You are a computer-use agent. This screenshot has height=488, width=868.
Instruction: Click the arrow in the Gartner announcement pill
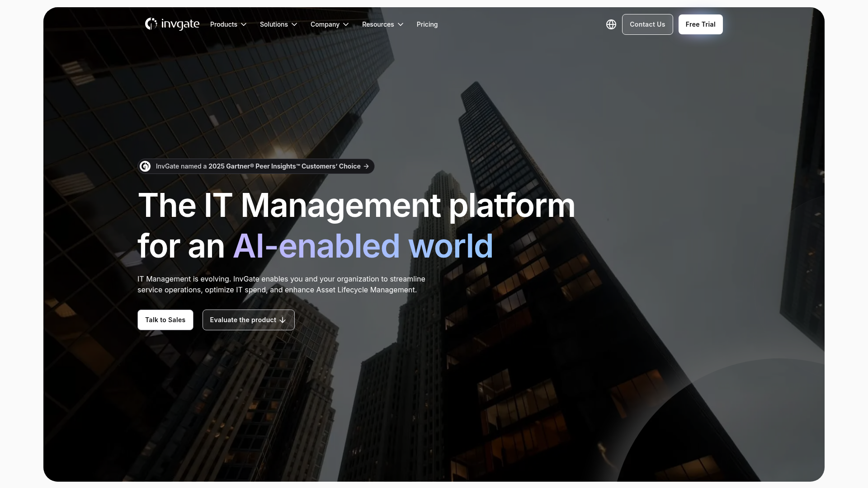click(x=365, y=166)
